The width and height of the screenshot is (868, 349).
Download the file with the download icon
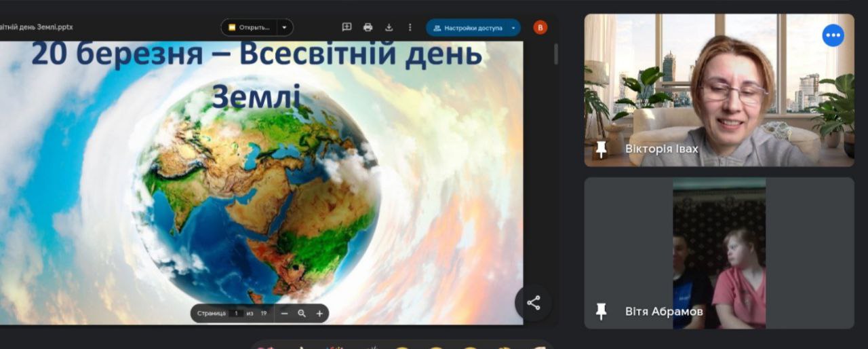click(389, 27)
